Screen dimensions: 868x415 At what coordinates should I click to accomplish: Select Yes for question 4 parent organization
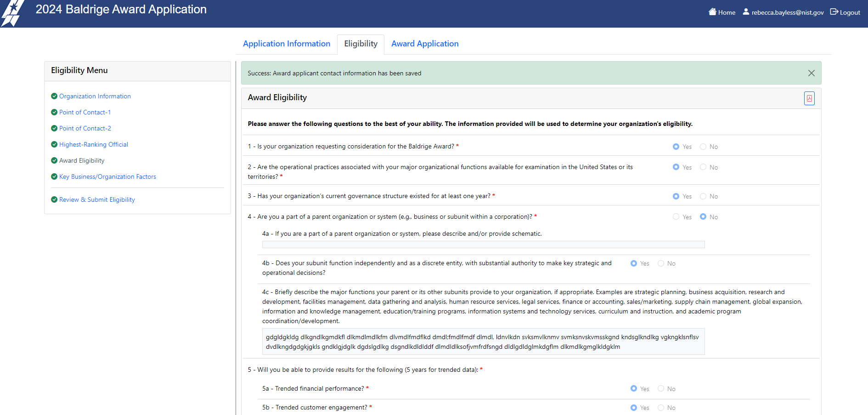(x=676, y=217)
